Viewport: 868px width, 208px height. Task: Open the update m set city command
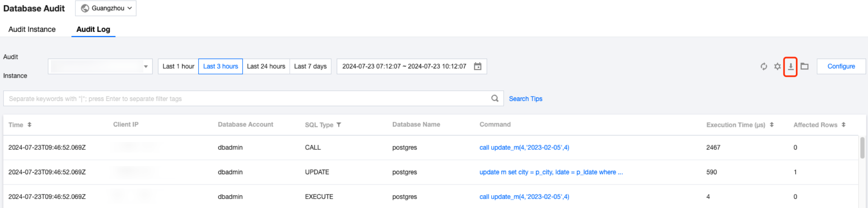(x=551, y=172)
